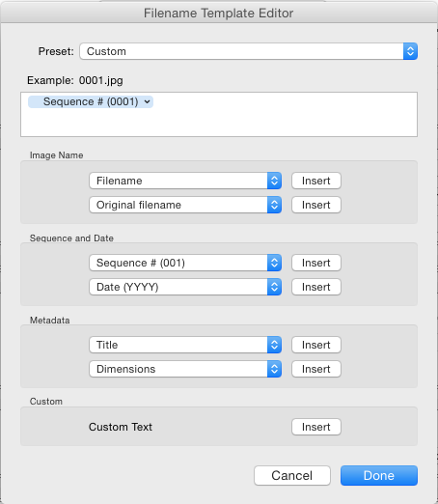
Task: Open the Dimensions metadata dropdown
Action: [x=185, y=369]
